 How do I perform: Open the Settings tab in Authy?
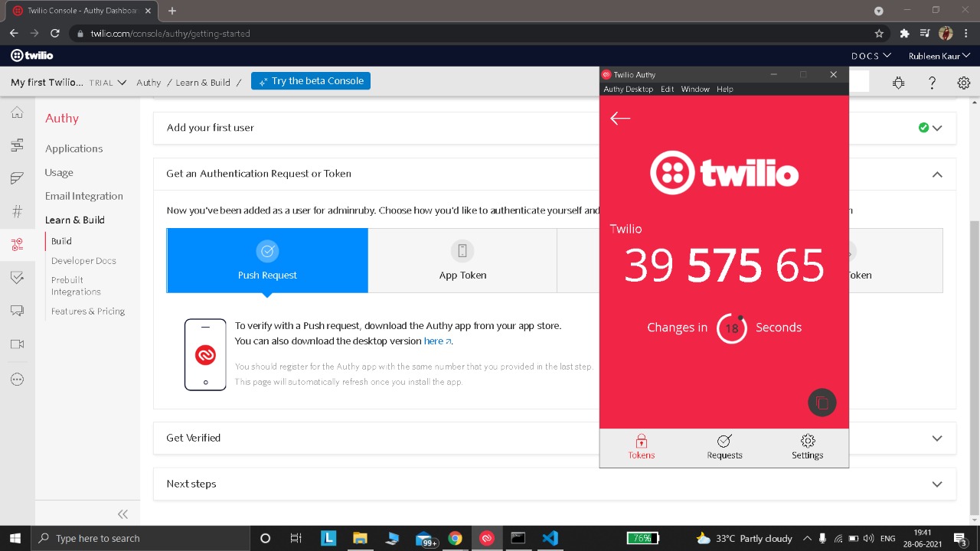coord(807,447)
